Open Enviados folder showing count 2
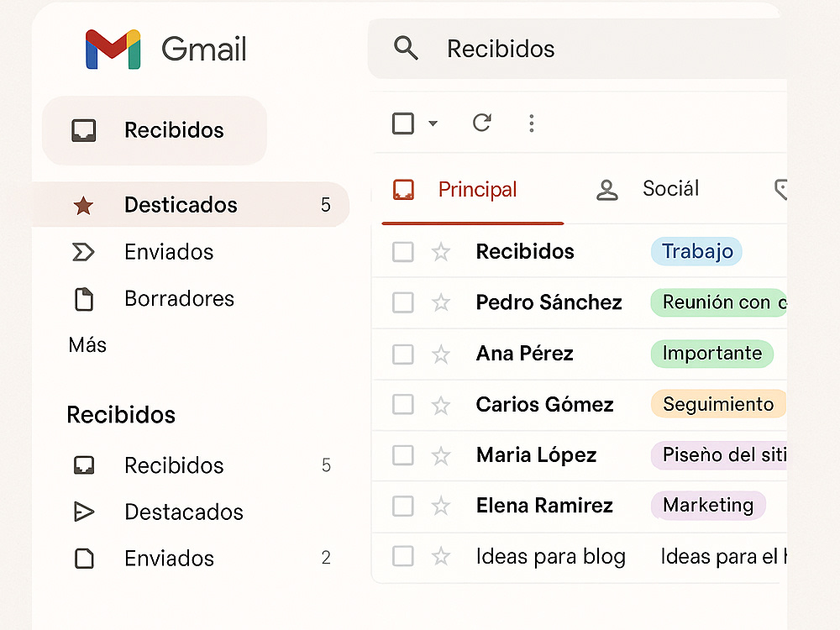This screenshot has width=840, height=630. tap(201, 559)
